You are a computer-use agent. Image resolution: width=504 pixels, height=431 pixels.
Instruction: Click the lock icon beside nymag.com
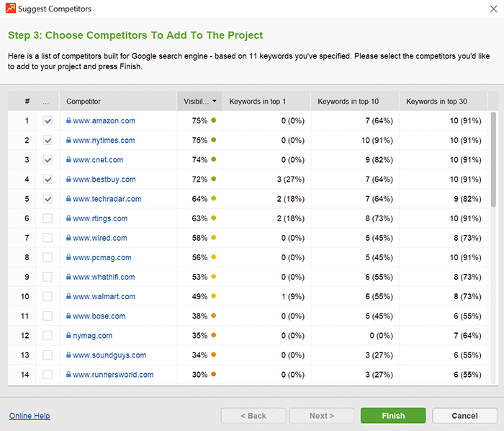point(68,335)
